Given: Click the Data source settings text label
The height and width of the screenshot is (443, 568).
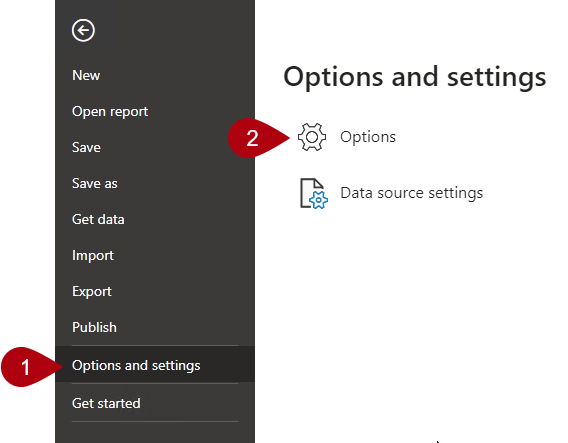Looking at the screenshot, I should [412, 193].
